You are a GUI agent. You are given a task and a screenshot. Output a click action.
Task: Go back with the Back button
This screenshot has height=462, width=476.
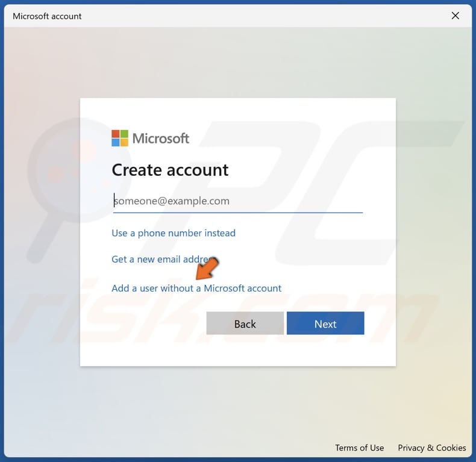coord(245,323)
